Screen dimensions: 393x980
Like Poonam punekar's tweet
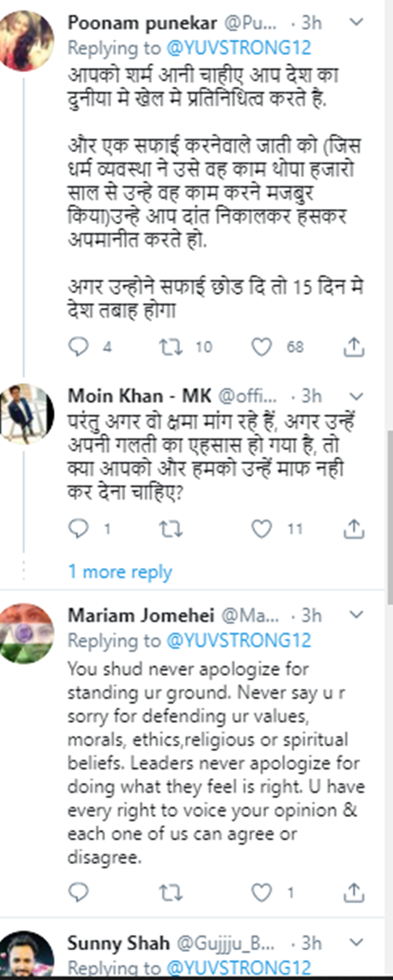261,347
